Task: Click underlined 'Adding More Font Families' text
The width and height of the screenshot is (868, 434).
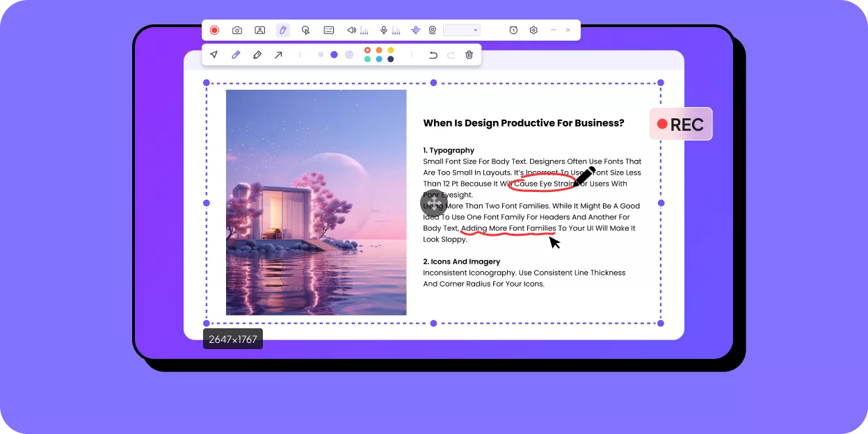Action: click(508, 228)
